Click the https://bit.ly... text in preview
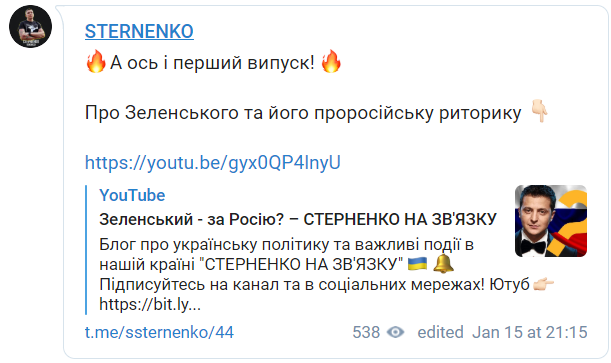Viewport: 611px width, 363px height. (x=150, y=304)
